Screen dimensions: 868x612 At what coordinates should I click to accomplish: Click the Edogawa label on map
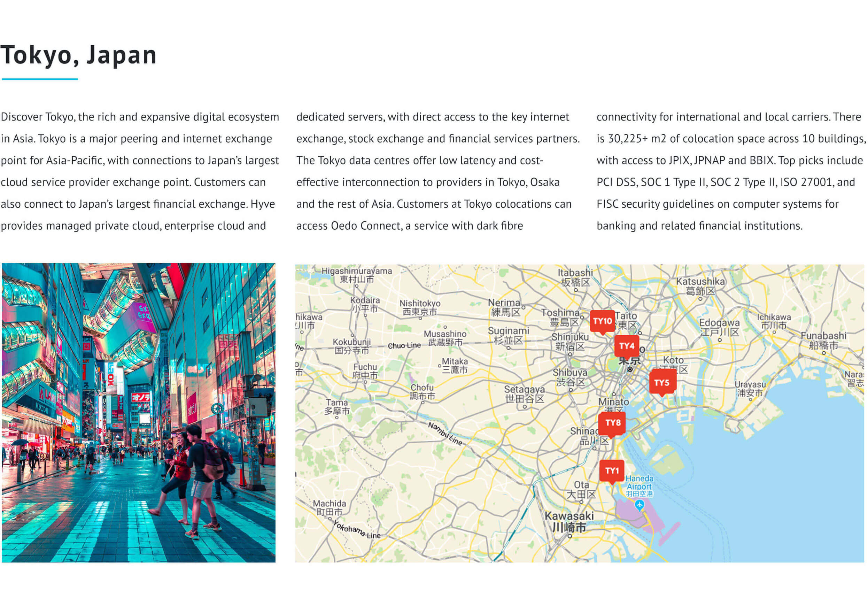[719, 328]
